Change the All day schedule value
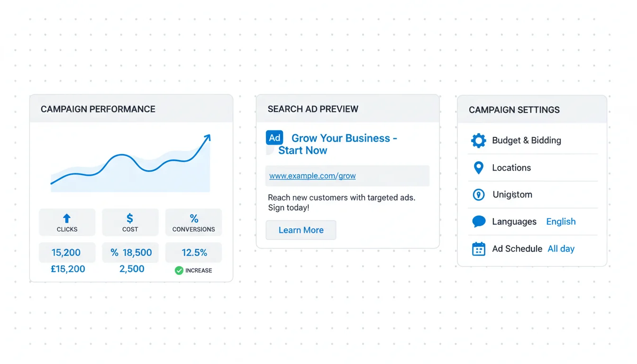This screenshot has height=364, width=637. click(561, 249)
